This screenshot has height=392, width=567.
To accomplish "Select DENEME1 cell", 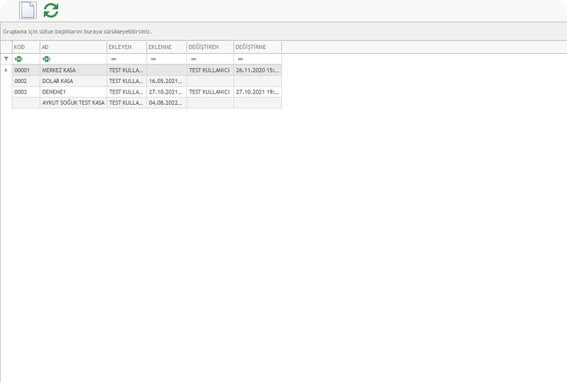I will (x=74, y=92).
